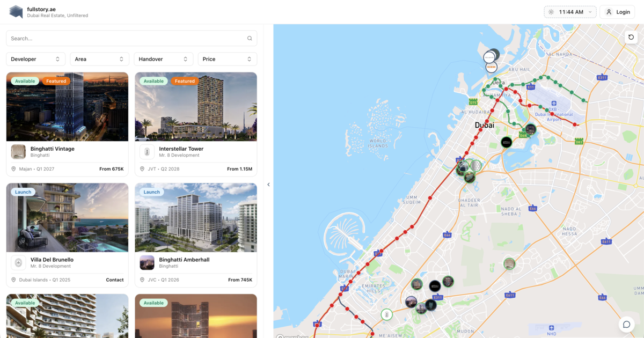
Task: Open the Developer filter dropdown
Action: (x=35, y=59)
